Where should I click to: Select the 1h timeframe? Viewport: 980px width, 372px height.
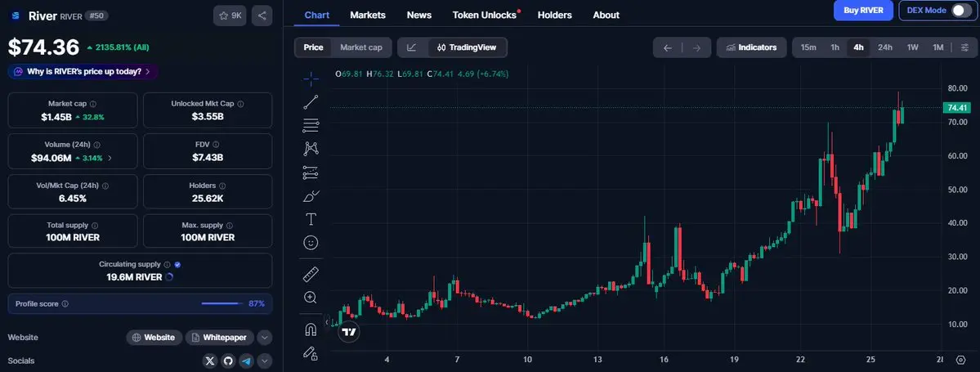pyautogui.click(x=835, y=47)
